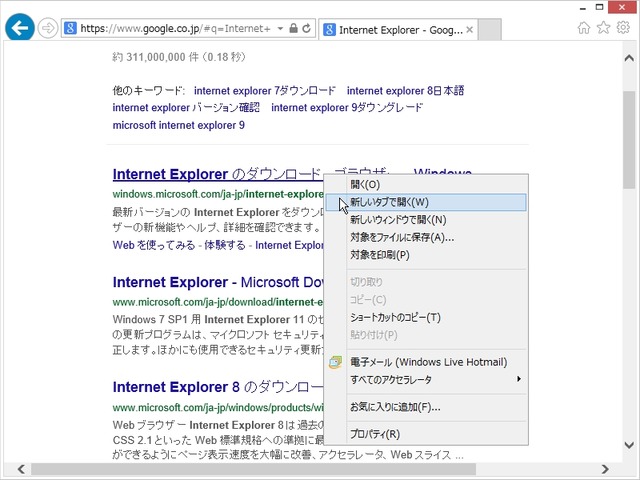Click the vertical scrollbar thumb
The width and height of the screenshot is (640, 480).
[x=629, y=140]
